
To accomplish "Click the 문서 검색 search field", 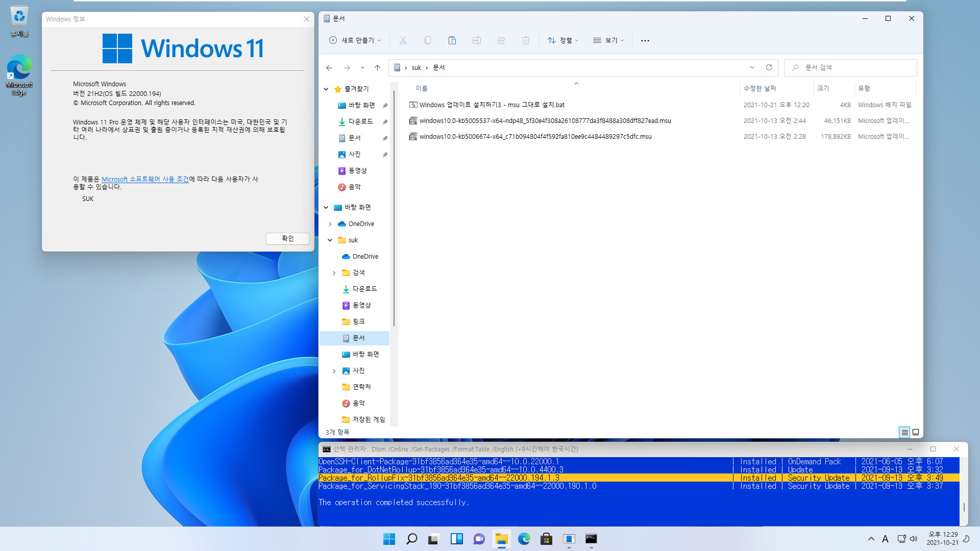I will click(x=850, y=67).
